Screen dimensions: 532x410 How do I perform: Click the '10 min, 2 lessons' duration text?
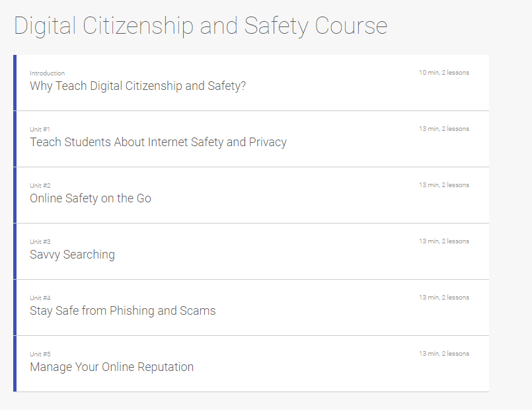(443, 73)
